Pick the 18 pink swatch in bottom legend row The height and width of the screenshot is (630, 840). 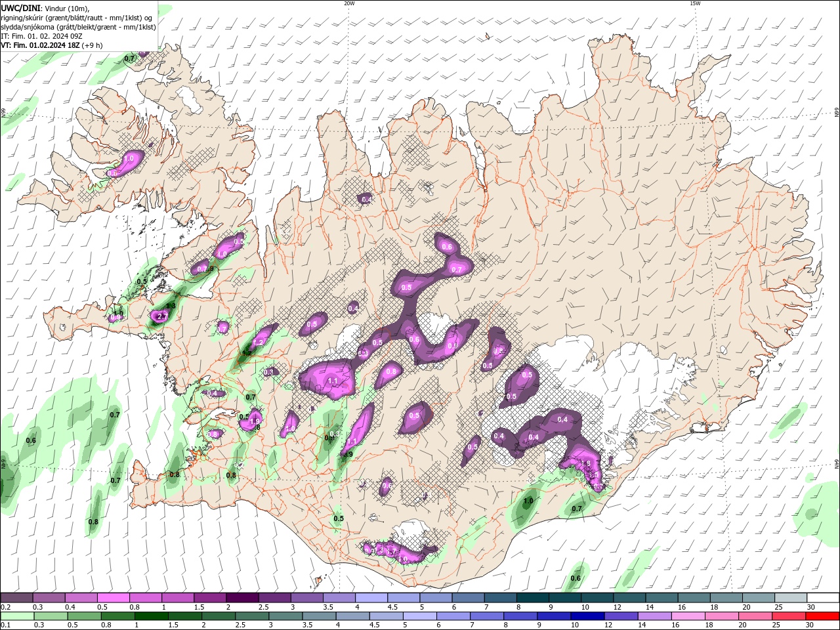[x=722, y=616]
